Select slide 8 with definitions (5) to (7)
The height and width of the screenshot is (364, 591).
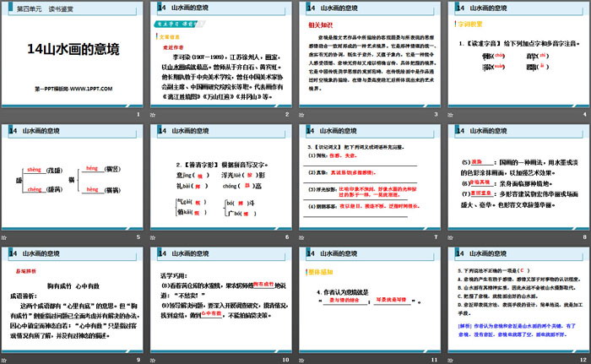[x=518, y=177]
